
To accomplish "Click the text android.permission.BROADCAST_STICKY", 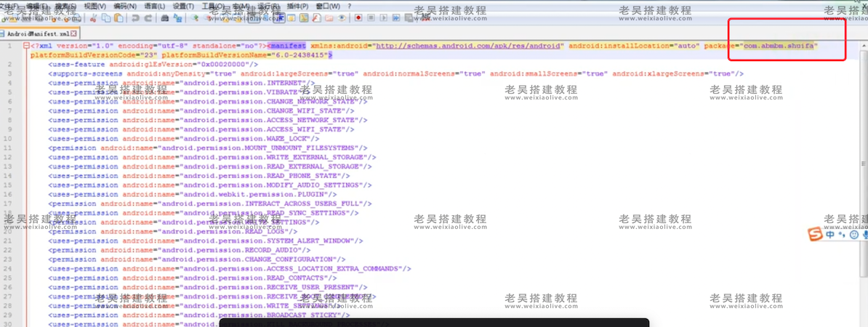I will [261, 315].
